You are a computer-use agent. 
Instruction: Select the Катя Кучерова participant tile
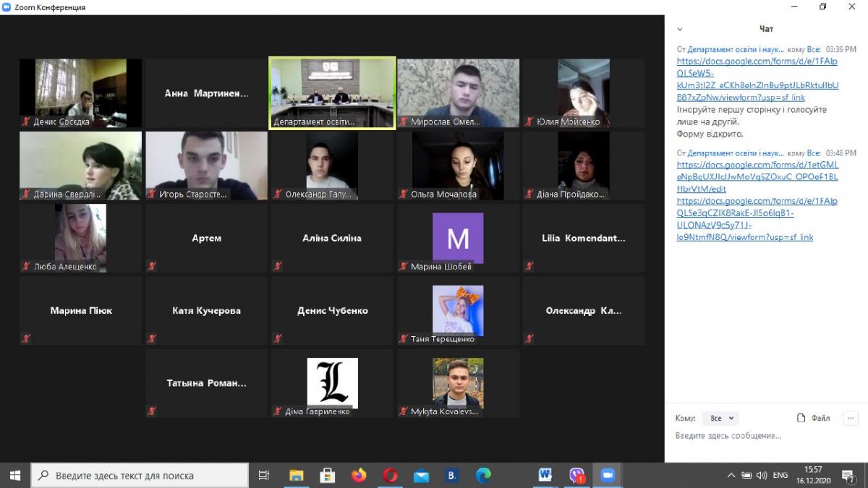tap(206, 310)
